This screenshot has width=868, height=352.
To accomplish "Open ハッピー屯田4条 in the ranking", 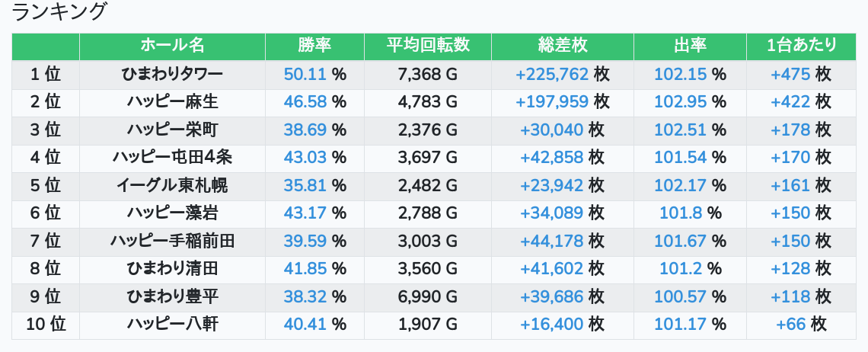I will point(172,158).
